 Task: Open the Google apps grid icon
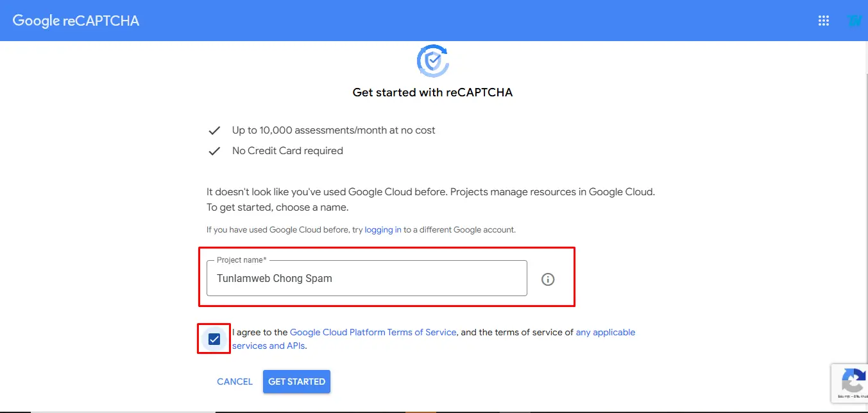coord(824,21)
